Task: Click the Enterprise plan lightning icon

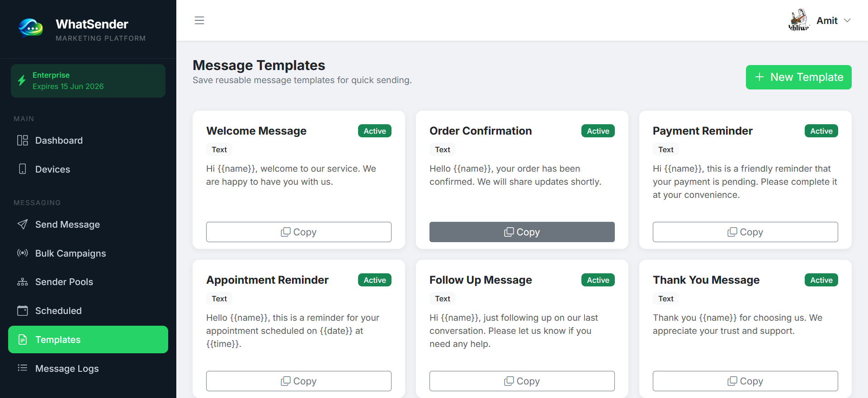Action: tap(22, 81)
